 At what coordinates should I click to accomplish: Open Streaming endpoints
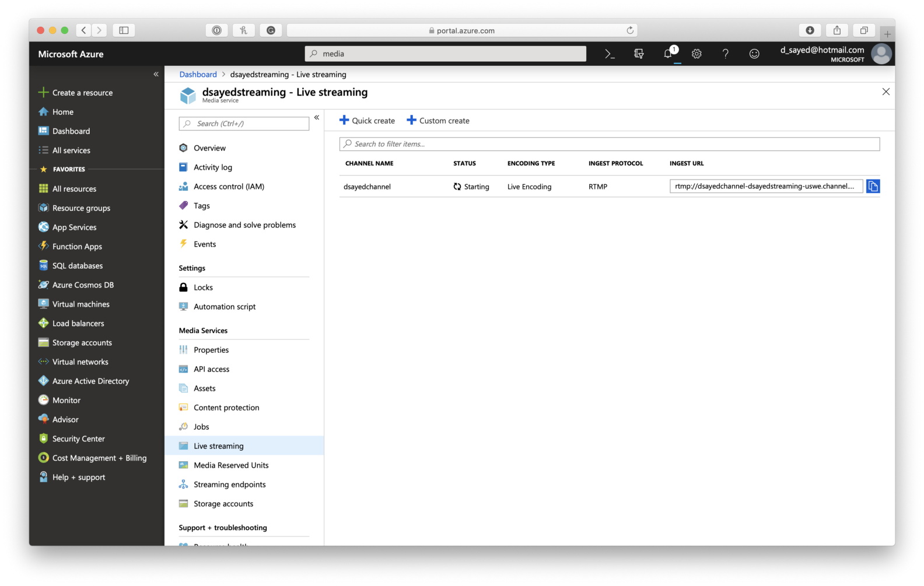(222, 485)
